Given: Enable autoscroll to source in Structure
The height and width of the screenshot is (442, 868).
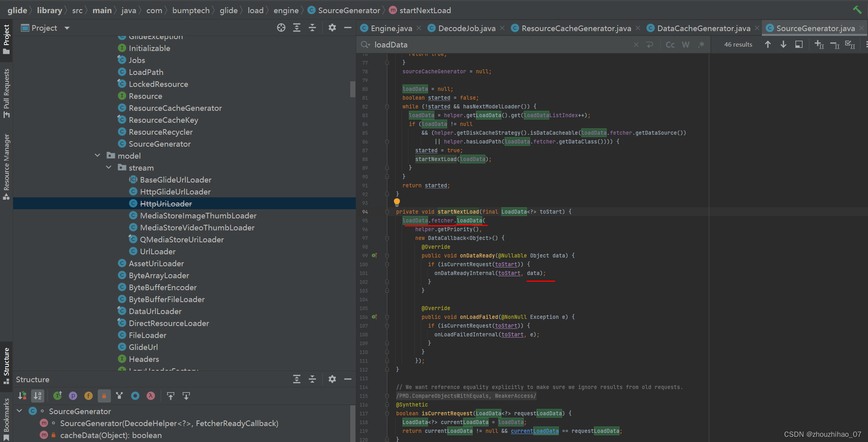Looking at the screenshot, I should [171, 396].
